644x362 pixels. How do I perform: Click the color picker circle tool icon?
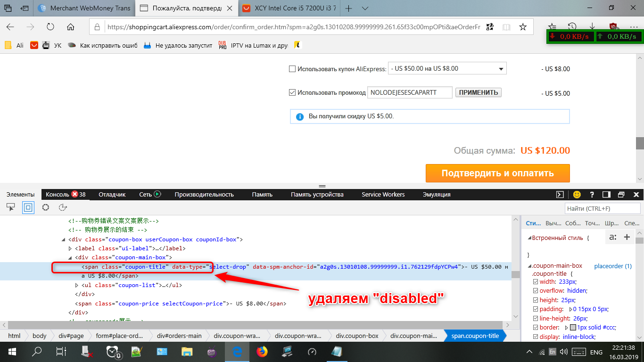[x=46, y=207]
